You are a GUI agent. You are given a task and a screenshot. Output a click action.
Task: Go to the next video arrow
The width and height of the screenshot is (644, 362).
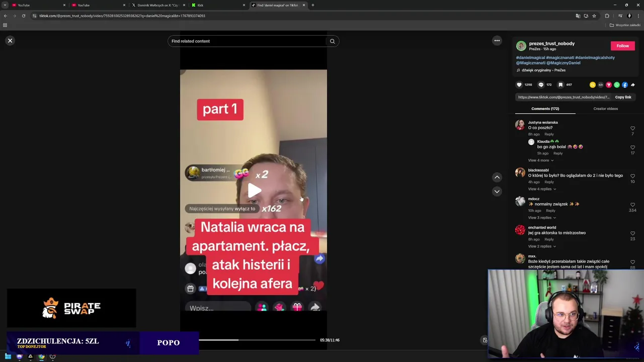pos(497,191)
